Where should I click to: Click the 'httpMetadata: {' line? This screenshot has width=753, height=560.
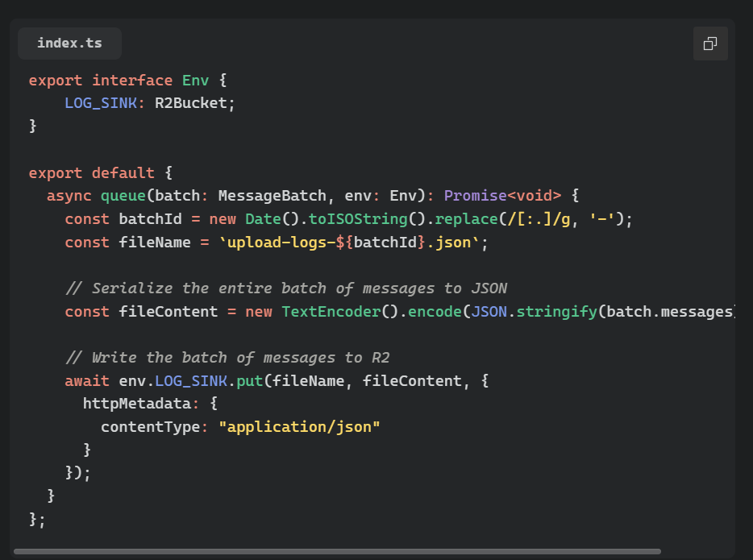(150, 404)
